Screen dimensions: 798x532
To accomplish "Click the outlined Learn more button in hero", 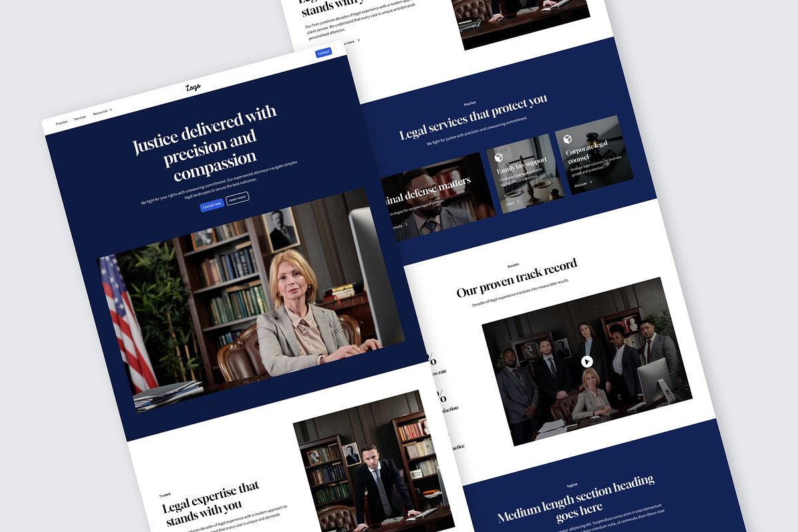I will 237,199.
